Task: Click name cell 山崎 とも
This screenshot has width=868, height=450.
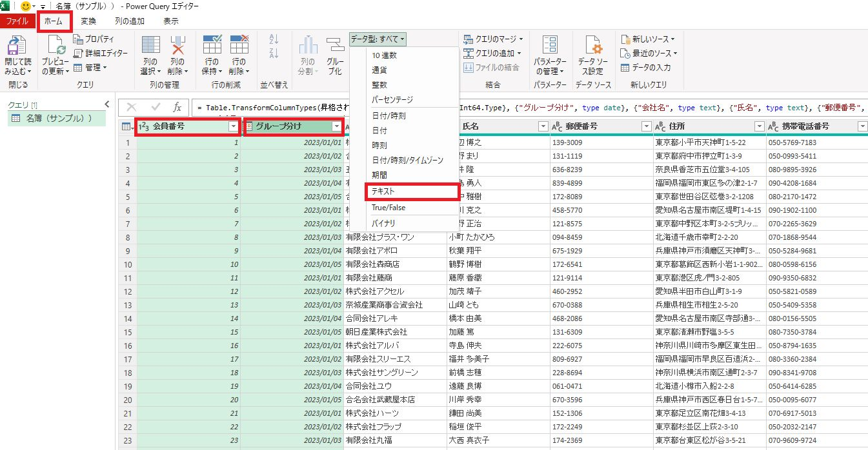Action: tap(498, 305)
